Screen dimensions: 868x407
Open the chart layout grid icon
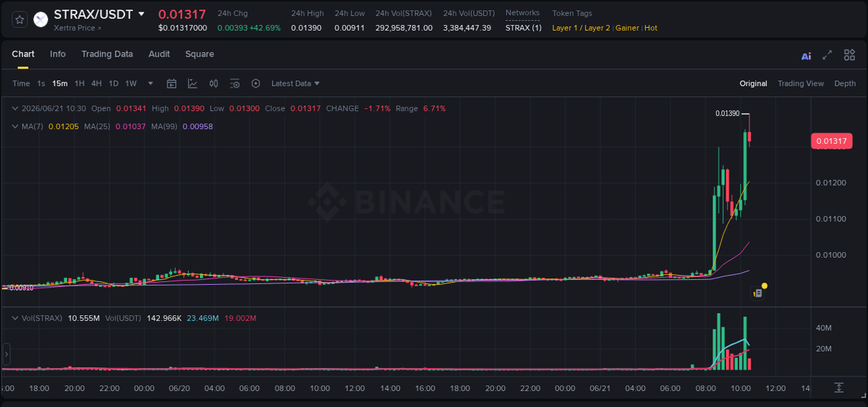click(x=849, y=55)
